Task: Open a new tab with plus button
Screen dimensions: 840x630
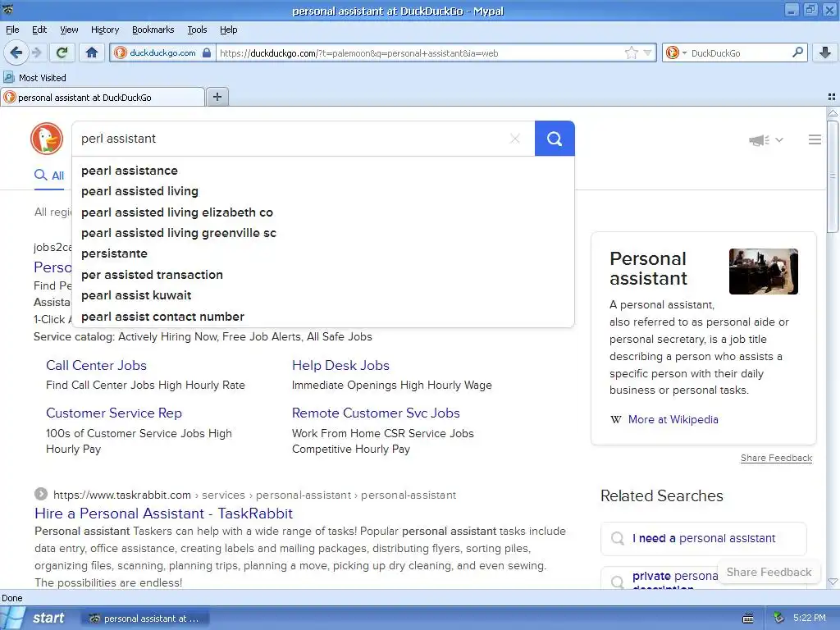Action: pyautogui.click(x=217, y=97)
